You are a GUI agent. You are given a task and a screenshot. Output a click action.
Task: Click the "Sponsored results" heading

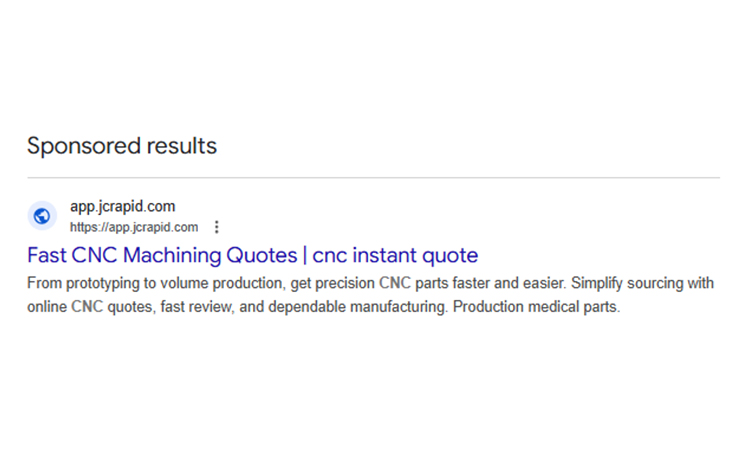coord(121,146)
